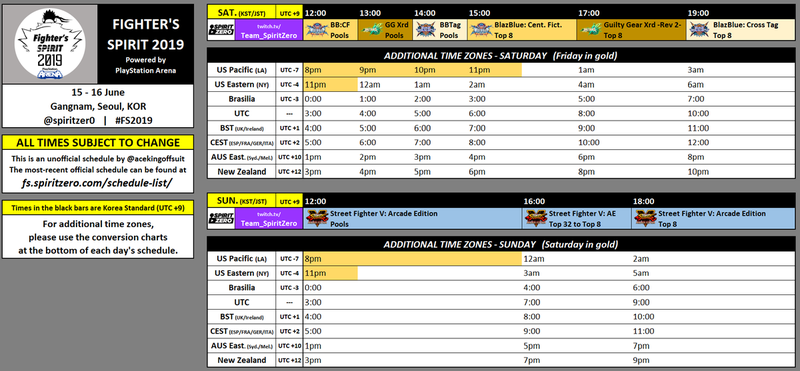Click the ALL TIMES SUBJECT TO CHANGE banner
Viewport: 800px width, 371px height.
(x=98, y=142)
